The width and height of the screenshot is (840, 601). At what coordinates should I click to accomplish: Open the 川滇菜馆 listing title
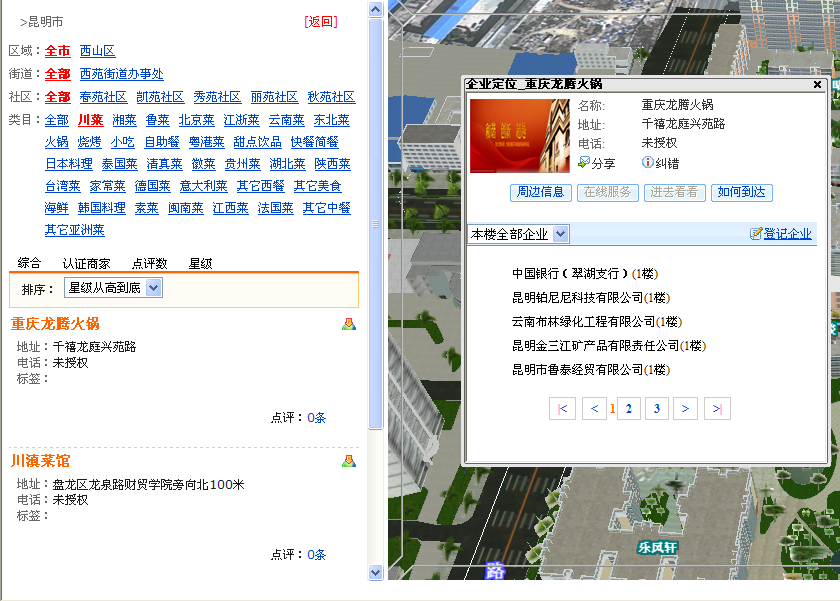click(41, 461)
